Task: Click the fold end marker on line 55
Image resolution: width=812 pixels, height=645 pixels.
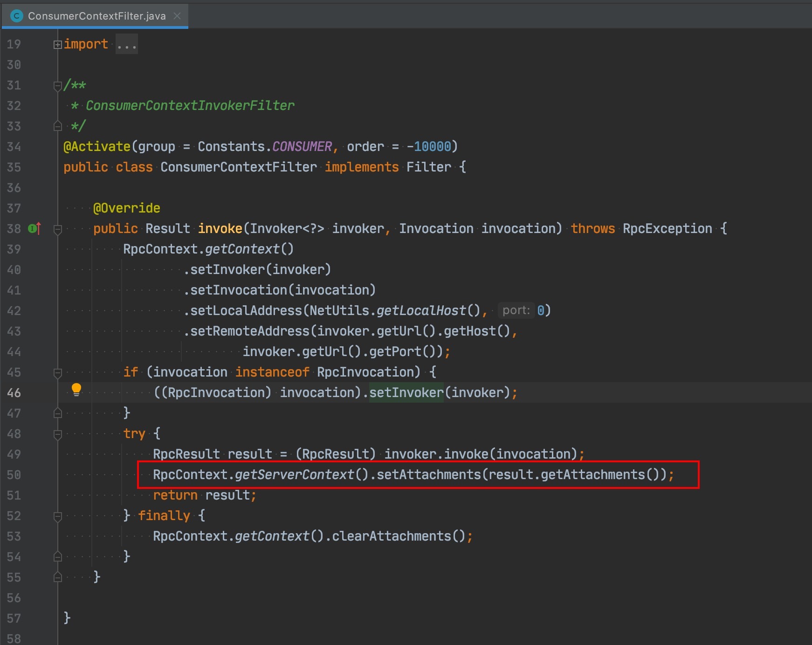Action: point(57,577)
